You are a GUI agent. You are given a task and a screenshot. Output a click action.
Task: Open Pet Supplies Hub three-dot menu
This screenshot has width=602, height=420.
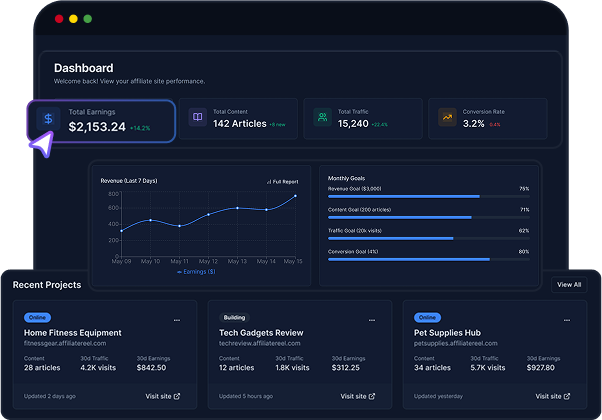click(567, 320)
